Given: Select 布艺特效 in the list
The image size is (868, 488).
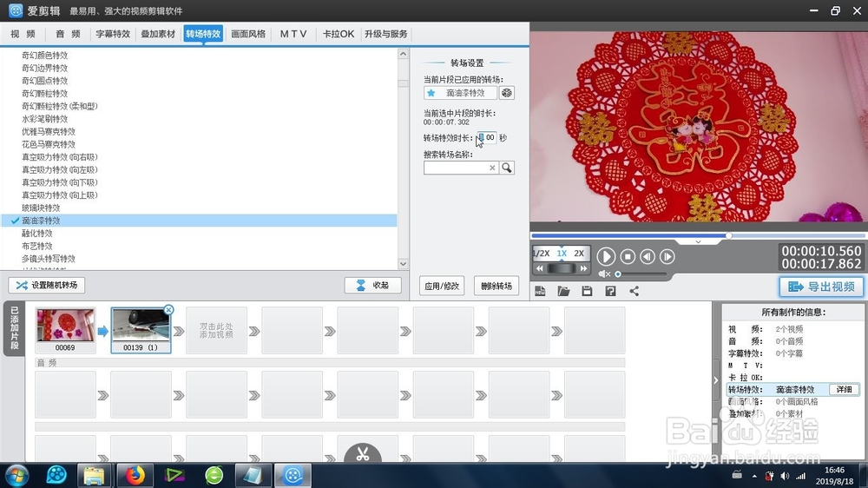Looking at the screenshot, I should 36,247.
